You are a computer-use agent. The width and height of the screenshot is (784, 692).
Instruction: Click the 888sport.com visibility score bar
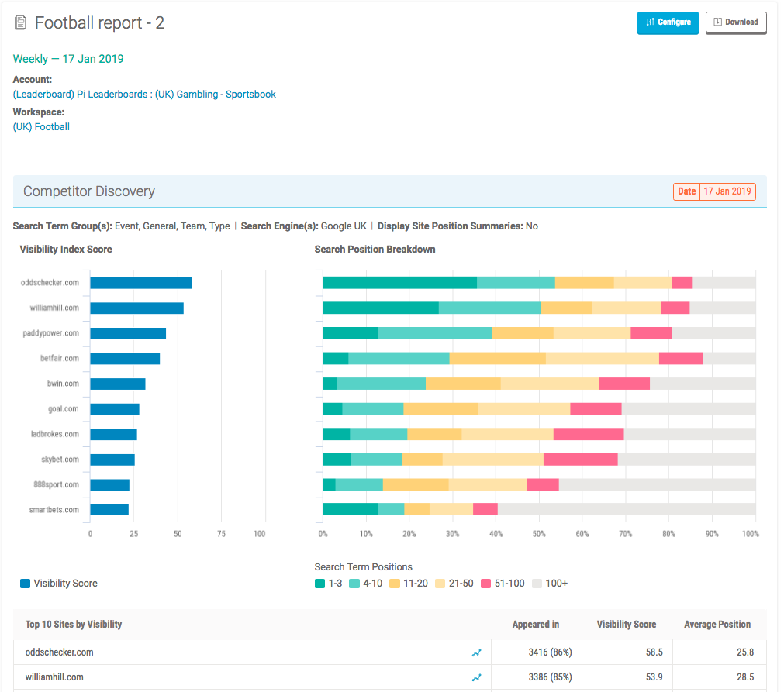(x=110, y=484)
